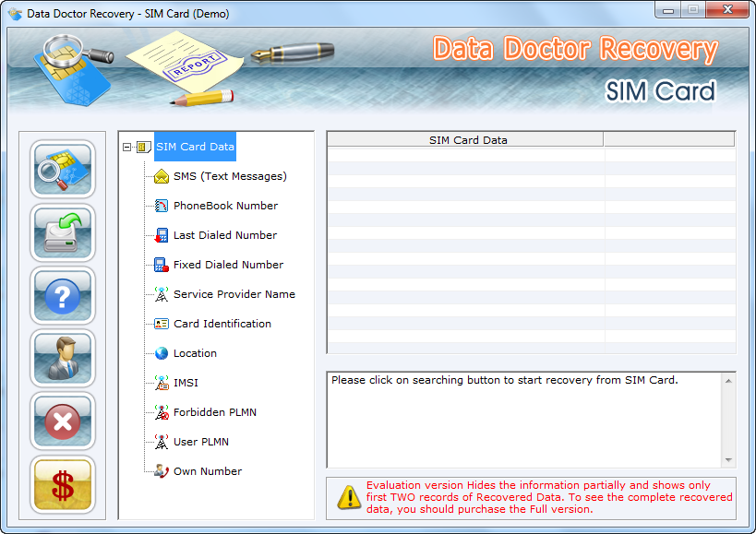Click the dollar sign Purchase icon button
Screen dimensions: 756x534
(x=63, y=484)
